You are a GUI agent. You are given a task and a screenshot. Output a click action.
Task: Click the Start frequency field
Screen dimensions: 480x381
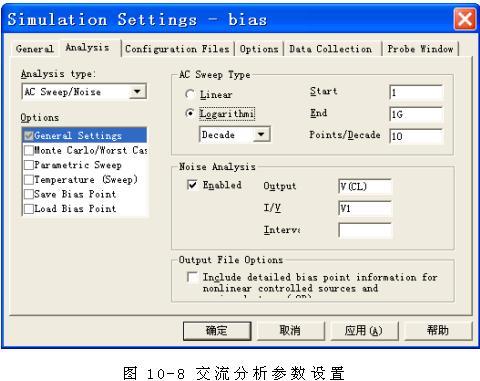[x=416, y=92]
